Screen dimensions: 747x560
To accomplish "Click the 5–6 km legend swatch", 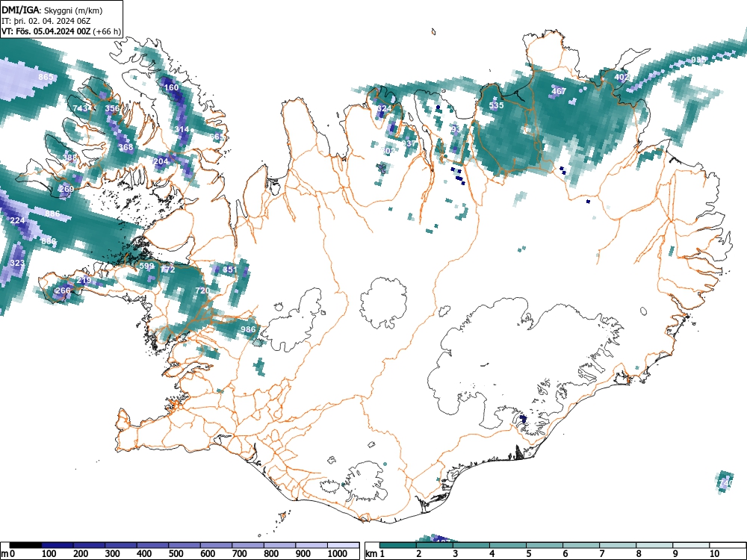I will pyautogui.click(x=545, y=545).
